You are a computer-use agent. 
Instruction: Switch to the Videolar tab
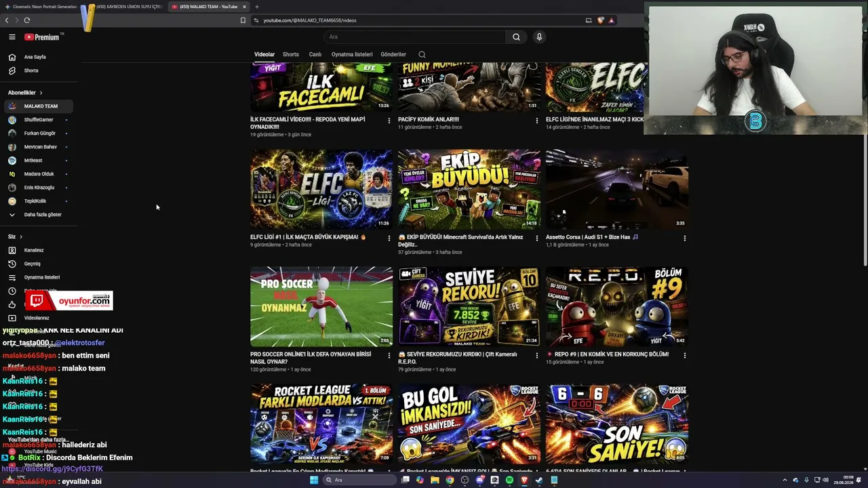pos(264,54)
